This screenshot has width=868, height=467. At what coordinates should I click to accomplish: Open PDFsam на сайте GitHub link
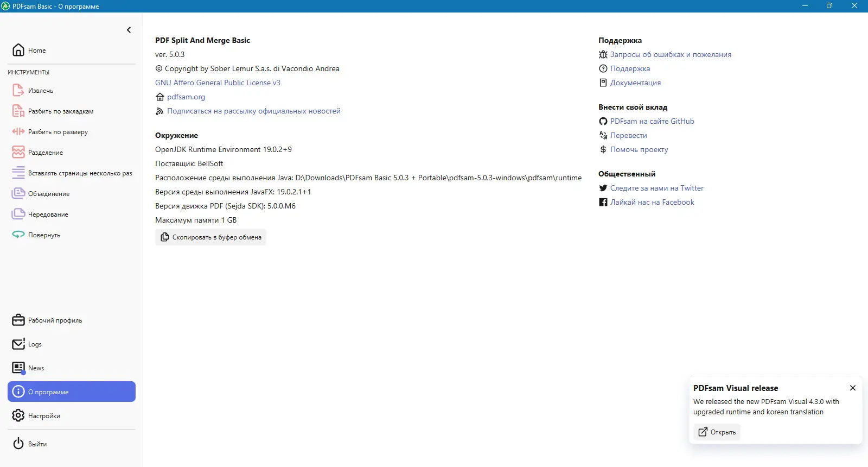click(652, 121)
